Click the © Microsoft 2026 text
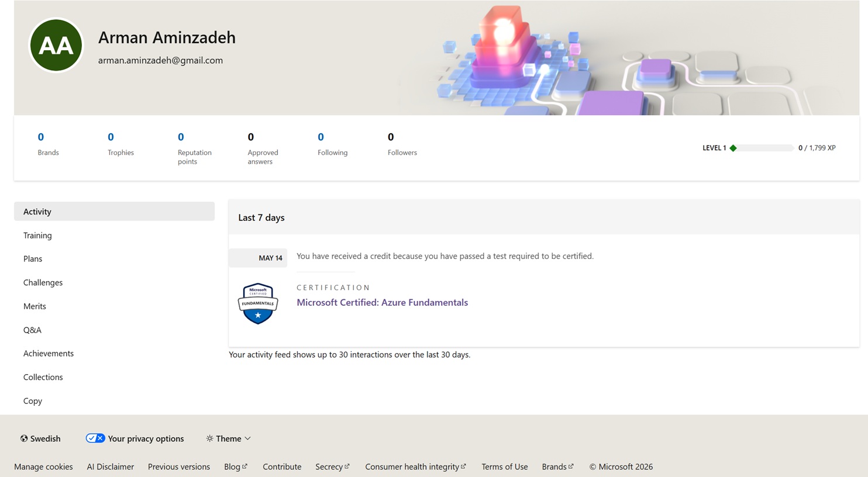 [x=621, y=466]
